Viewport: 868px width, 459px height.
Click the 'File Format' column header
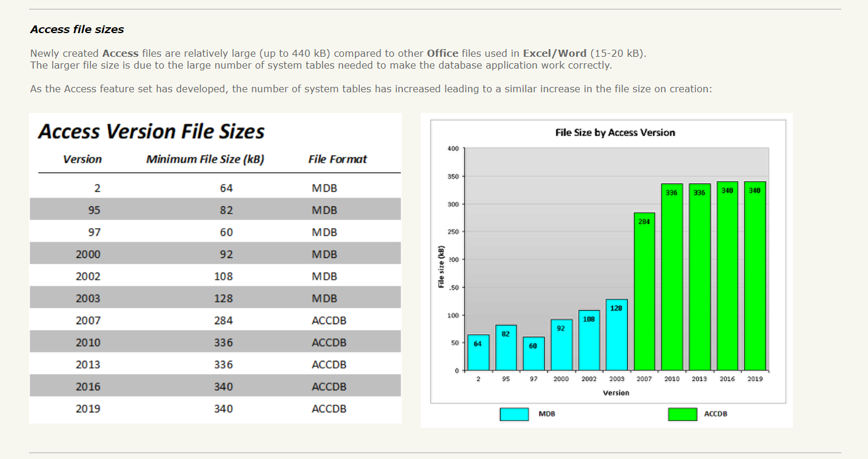(337, 159)
